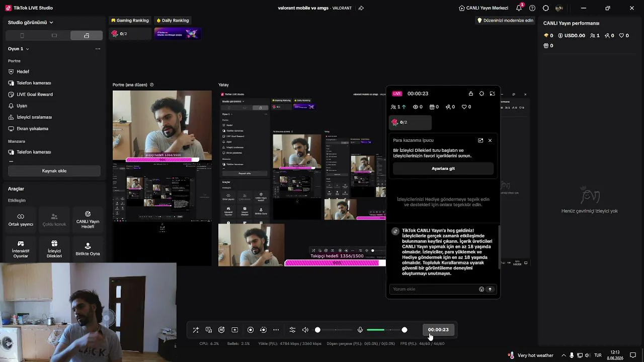Open the AI tools icon
Image resolution: width=644 pixels, height=362 pixels.
pyautogui.click(x=221, y=330)
